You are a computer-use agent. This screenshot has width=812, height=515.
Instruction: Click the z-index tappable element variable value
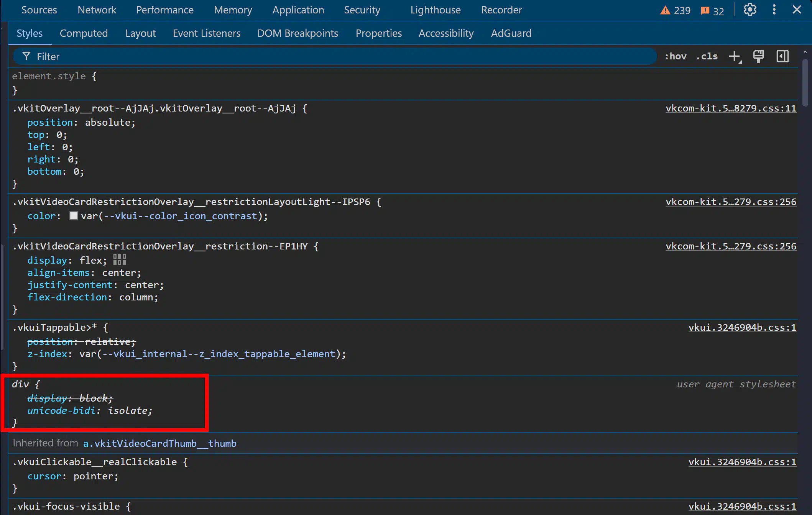(210, 354)
